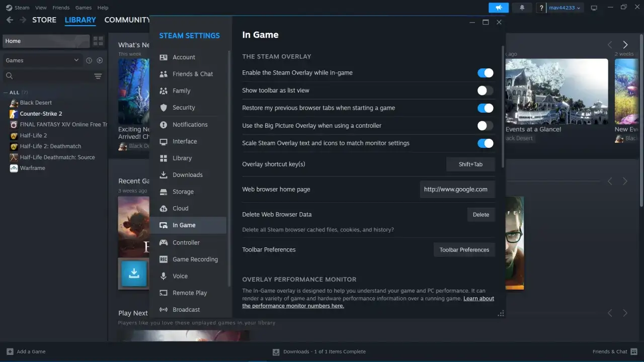
Task: Edit the web browser home page field
Action: 457,189
